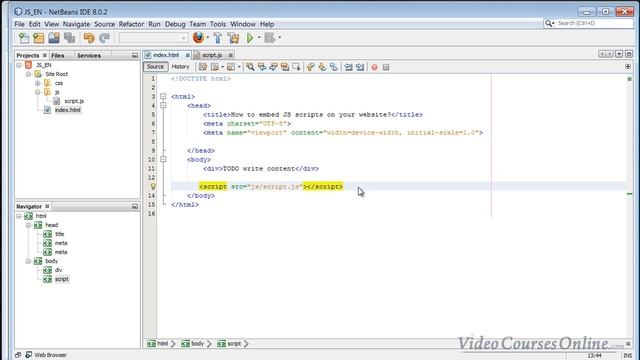Collapse the html node in Navigator

click(x=18, y=216)
